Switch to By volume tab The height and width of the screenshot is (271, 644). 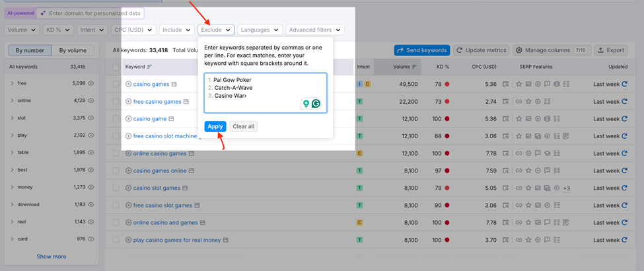click(73, 51)
